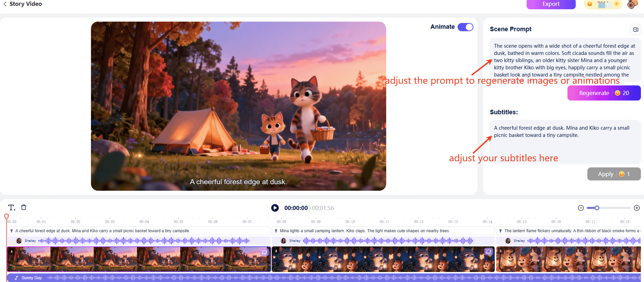Select Shelley voice track for scene 3
Screen dimensions: 644x282
[568, 241]
